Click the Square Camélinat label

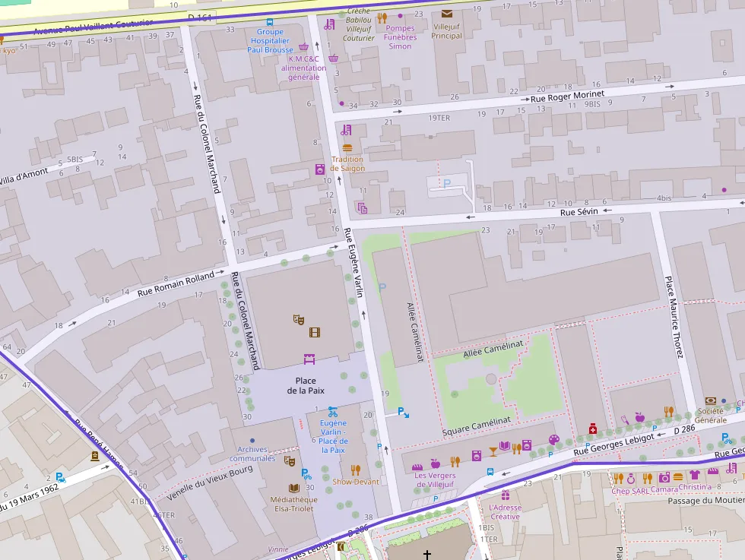tap(476, 426)
